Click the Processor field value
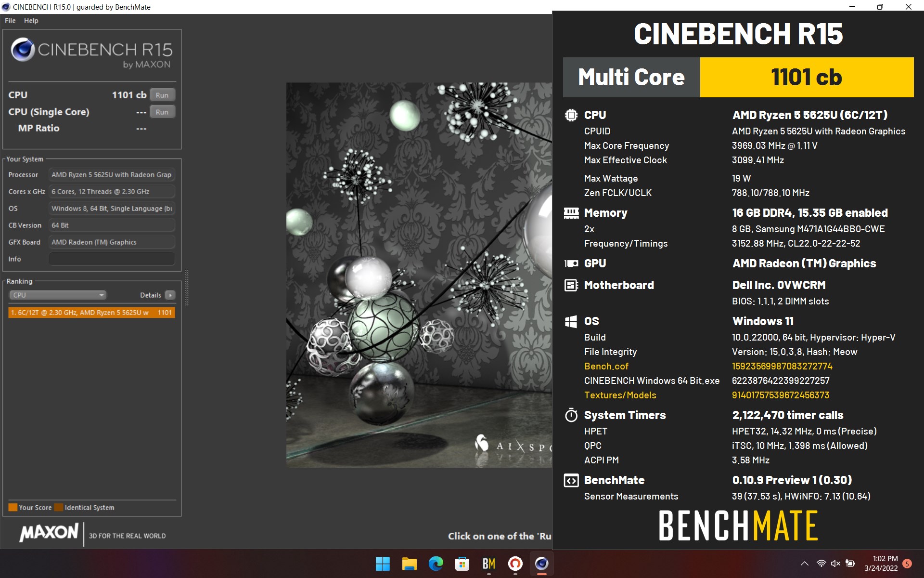Viewport: 924px width, 578px height. tap(112, 174)
